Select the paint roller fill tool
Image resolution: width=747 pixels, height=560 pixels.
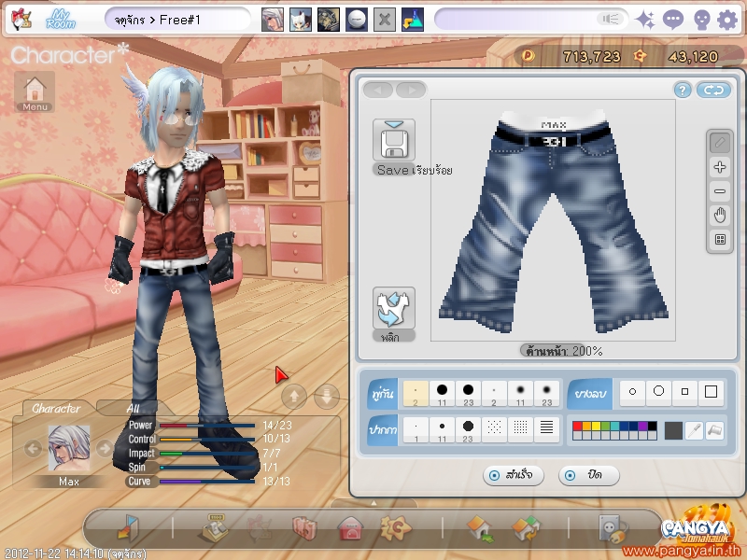714,430
